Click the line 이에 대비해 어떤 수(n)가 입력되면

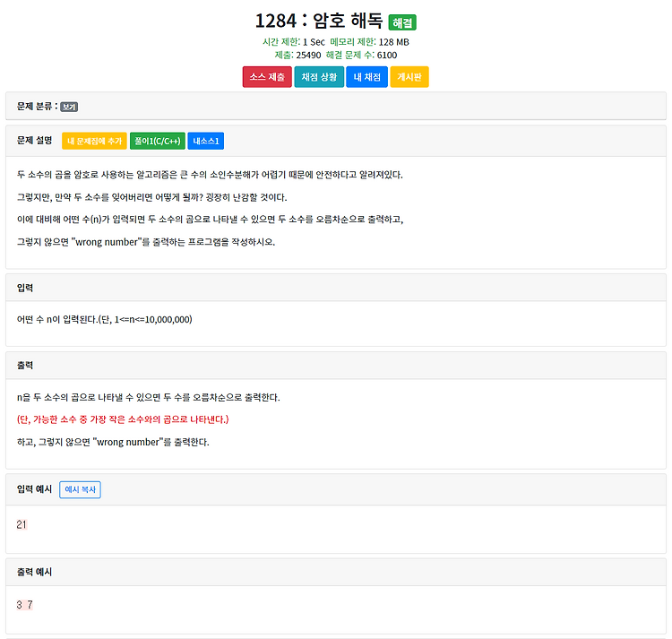(x=210, y=220)
